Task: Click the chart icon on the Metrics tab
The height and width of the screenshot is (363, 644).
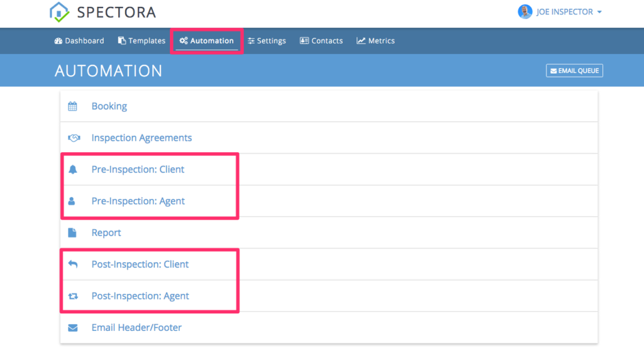Action: point(362,40)
